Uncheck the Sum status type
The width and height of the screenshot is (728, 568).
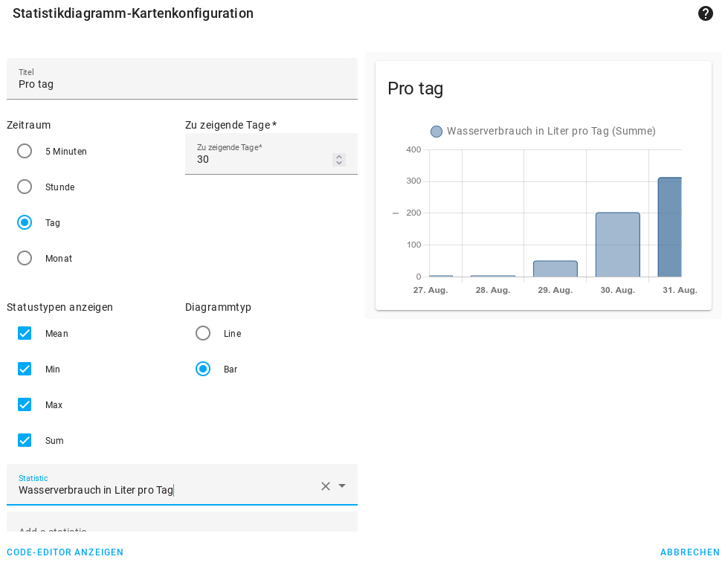pos(24,440)
